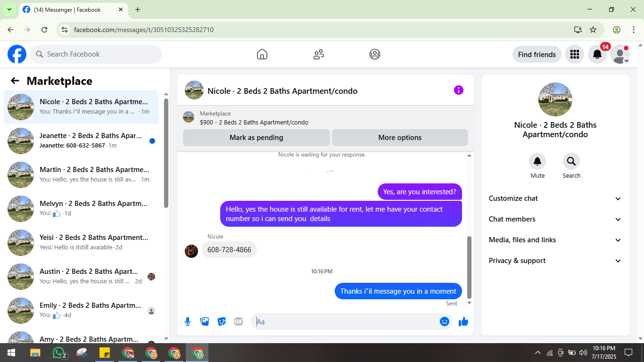The height and width of the screenshot is (362, 644).
Task: Show hidden system tray icons
Action: click(537, 353)
